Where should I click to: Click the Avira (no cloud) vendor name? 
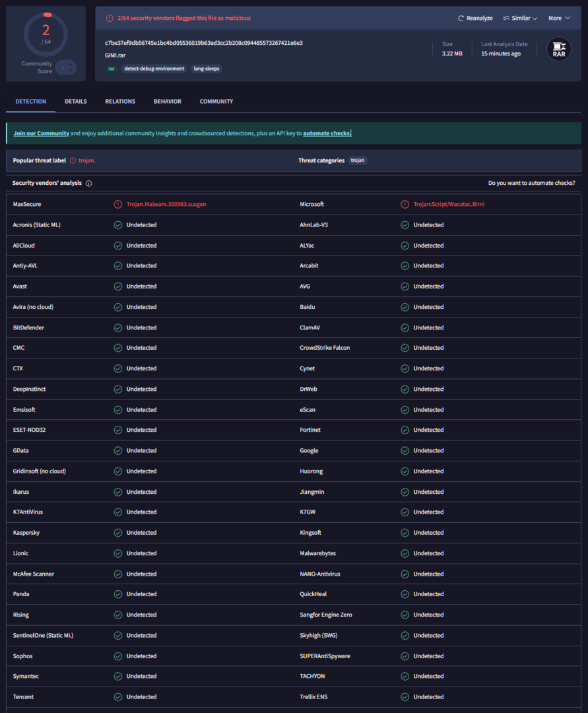(33, 307)
